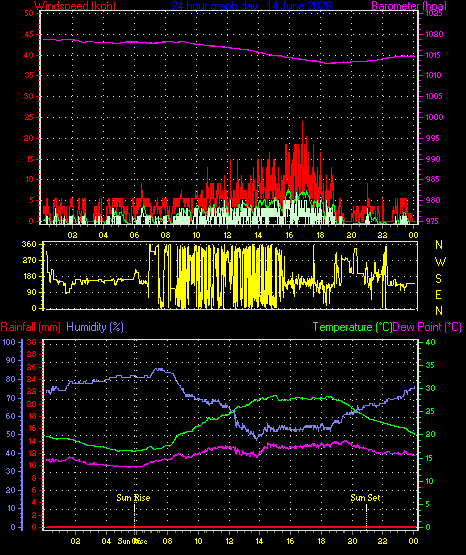Click the 1000 value on barometer axis
The image size is (466, 555).
pos(434,117)
